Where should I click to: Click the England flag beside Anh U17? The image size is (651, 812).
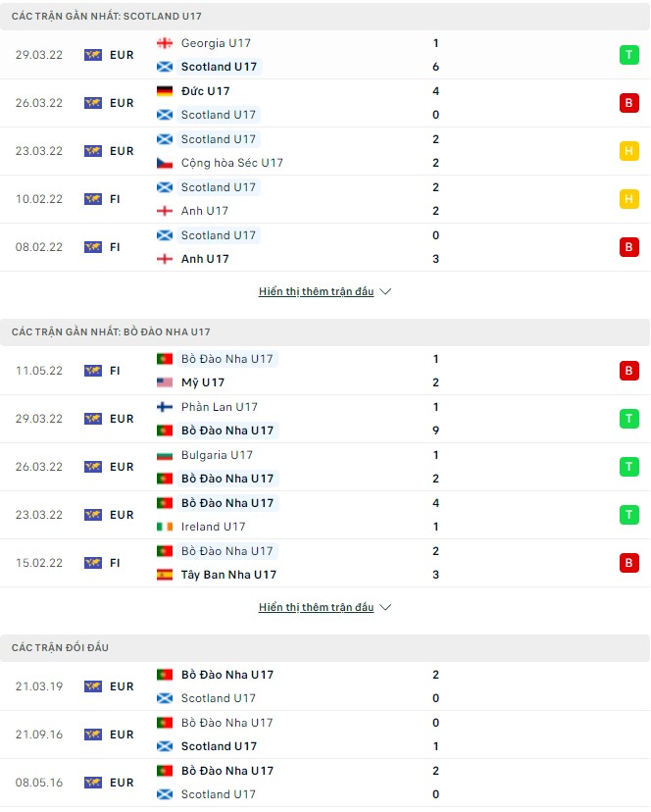(x=164, y=210)
